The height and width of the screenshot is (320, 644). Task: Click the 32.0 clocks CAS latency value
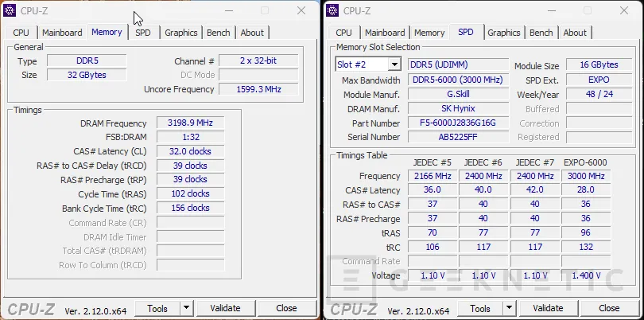191,151
